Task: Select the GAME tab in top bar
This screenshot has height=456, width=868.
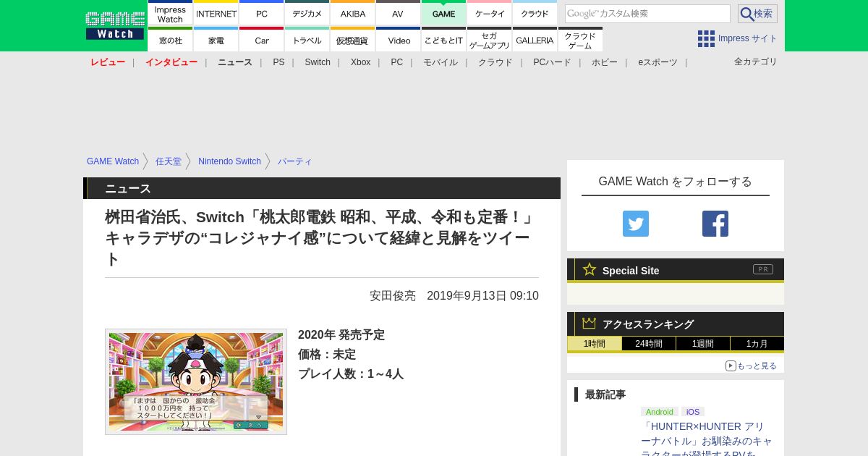Action: pos(443,13)
